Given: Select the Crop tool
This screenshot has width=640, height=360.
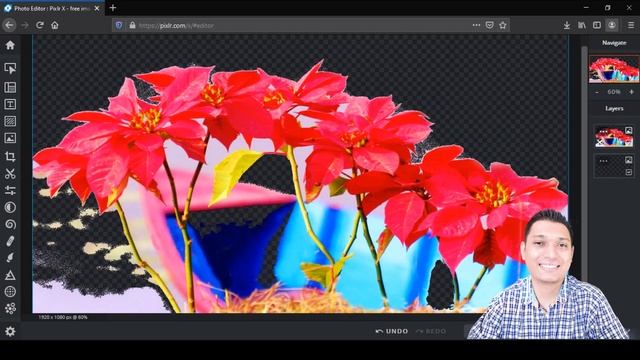Looking at the screenshot, I should pos(10,156).
